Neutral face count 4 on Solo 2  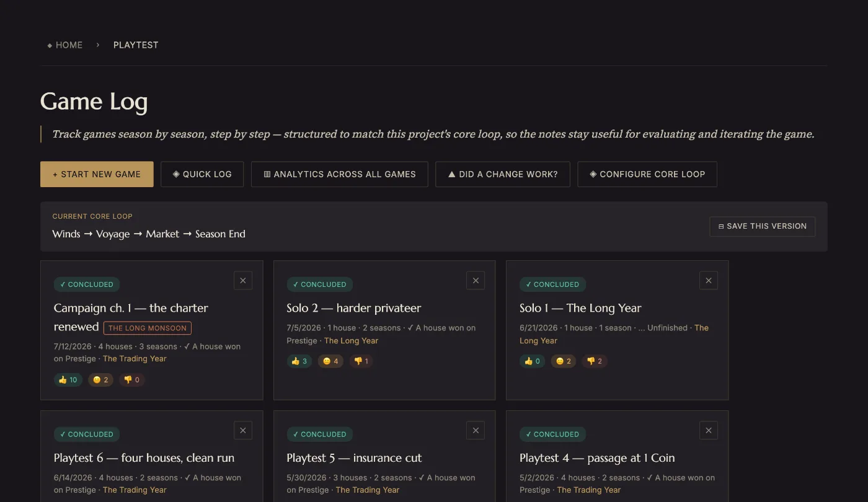pos(330,361)
